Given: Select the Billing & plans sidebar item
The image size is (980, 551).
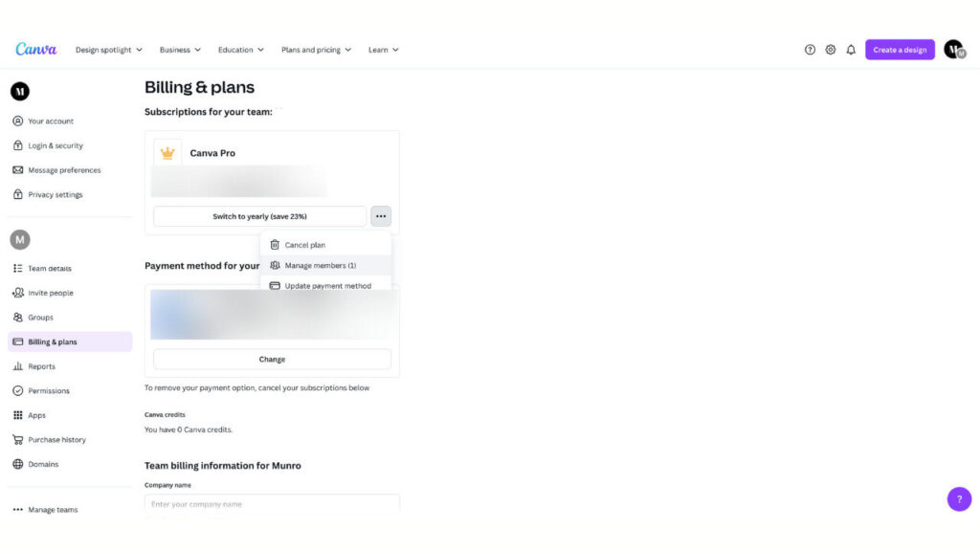Looking at the screenshot, I should pos(70,342).
